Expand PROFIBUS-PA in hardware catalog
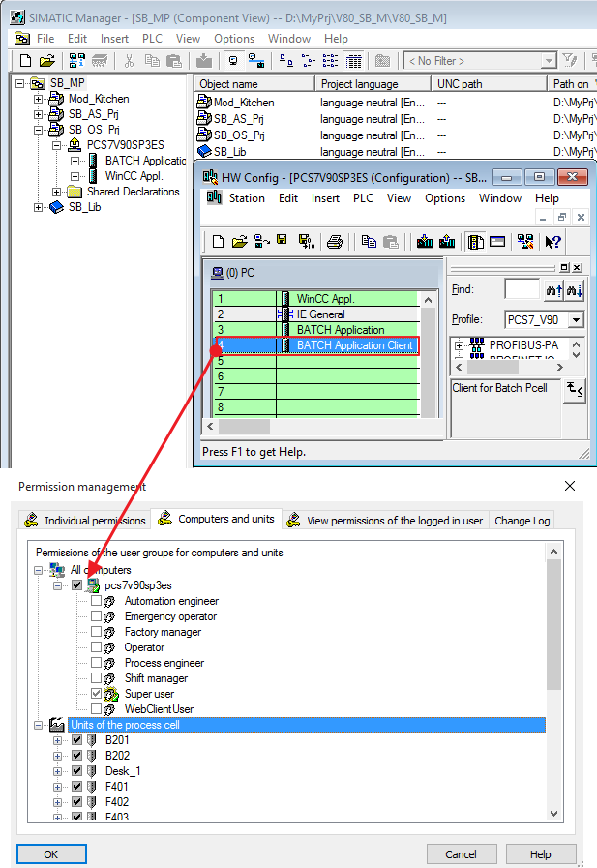 460,345
